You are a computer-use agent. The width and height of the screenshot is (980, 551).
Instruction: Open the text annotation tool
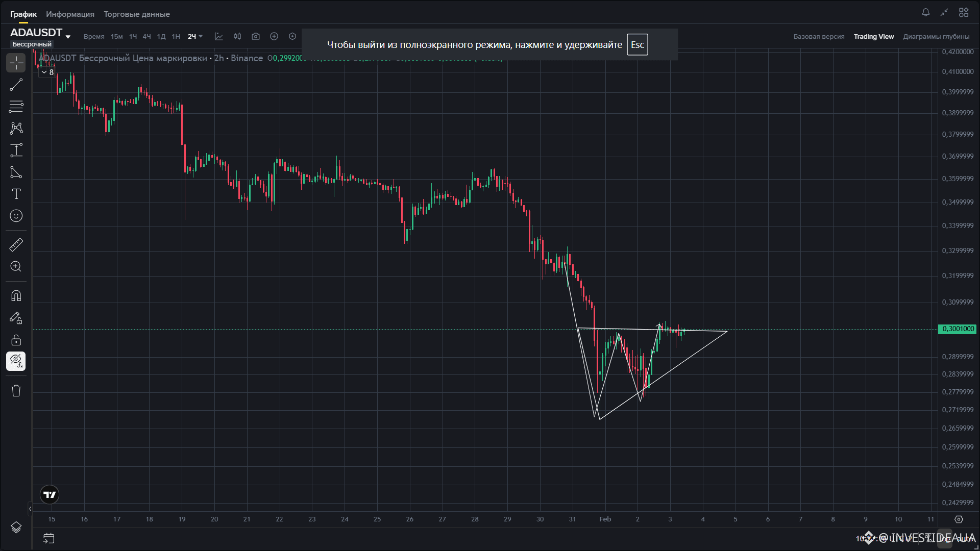pyautogui.click(x=16, y=194)
